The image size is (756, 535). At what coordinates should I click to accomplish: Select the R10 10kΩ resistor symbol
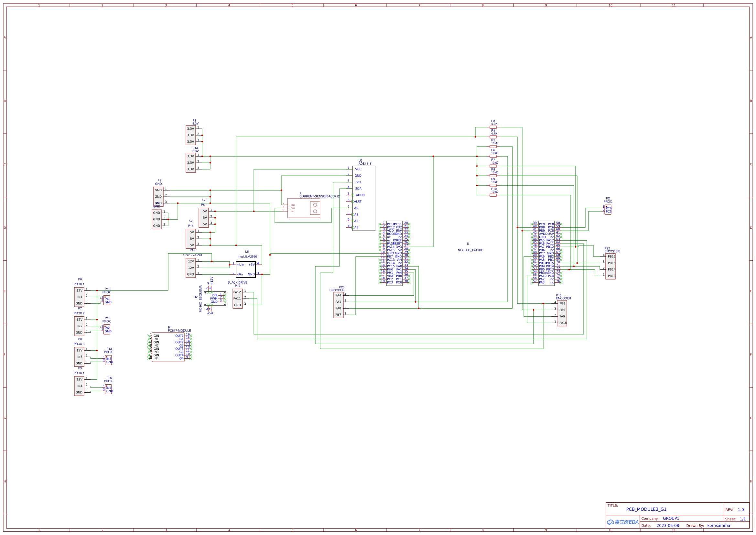pos(493,195)
